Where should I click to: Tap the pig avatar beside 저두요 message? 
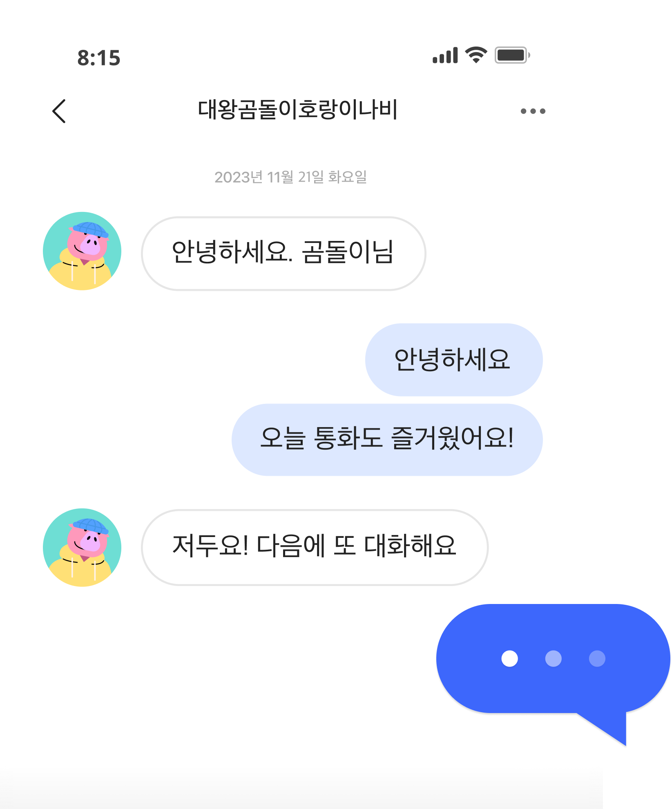coord(82,547)
